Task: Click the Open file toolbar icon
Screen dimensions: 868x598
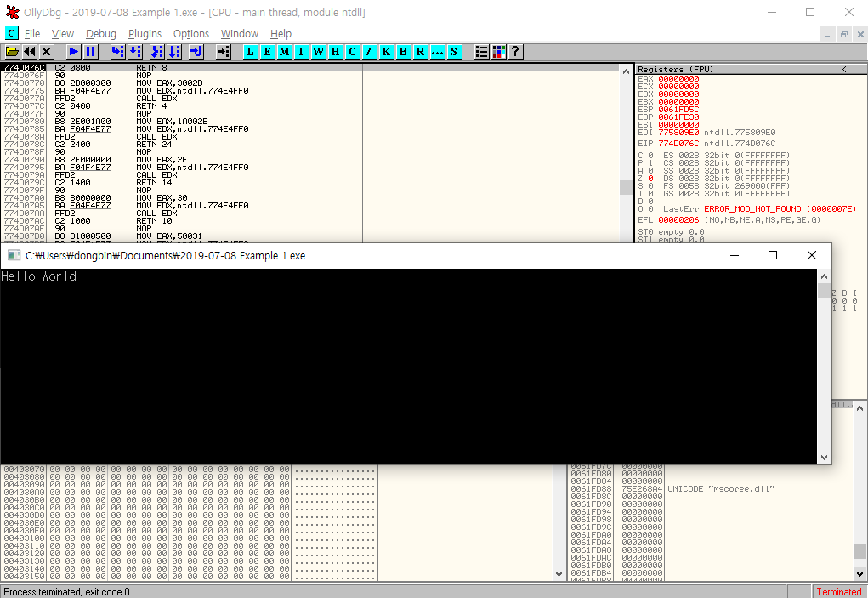Action: [x=12, y=52]
